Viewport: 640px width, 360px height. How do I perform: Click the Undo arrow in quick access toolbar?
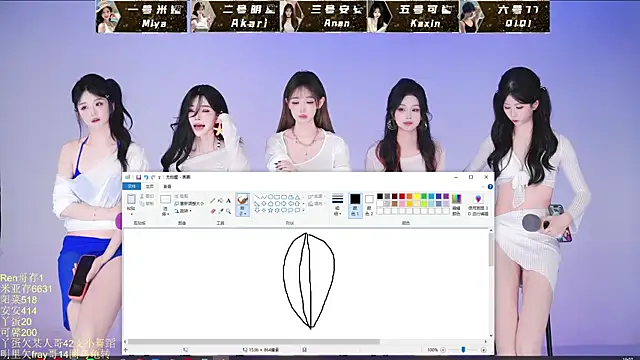146,177
